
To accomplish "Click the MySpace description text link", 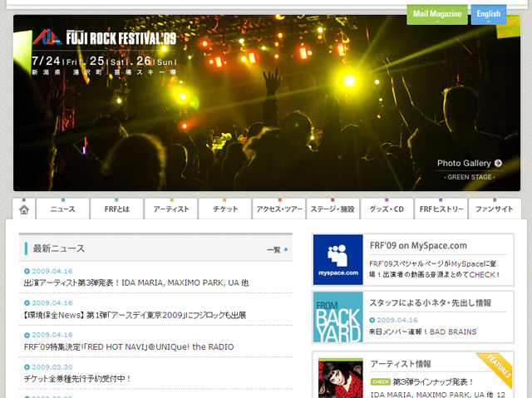I will point(435,269).
